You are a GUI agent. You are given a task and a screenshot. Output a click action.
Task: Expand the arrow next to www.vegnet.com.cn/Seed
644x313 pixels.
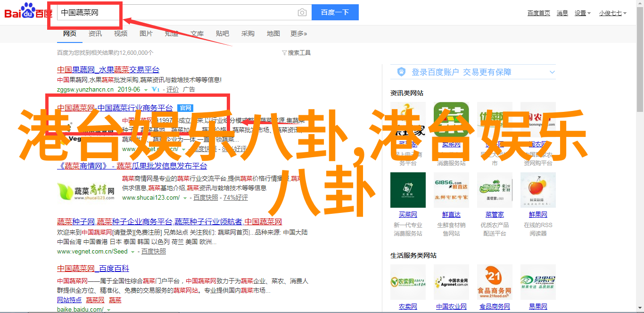pos(133,252)
